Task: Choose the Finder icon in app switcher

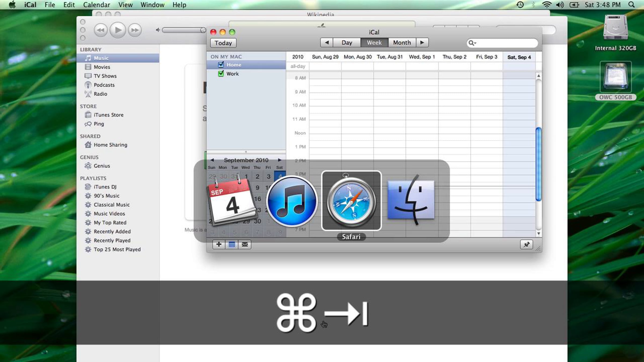Action: 411,201
